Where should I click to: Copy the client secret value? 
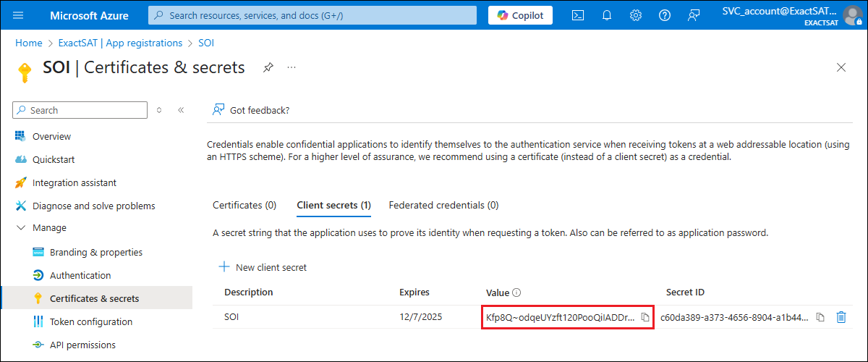pyautogui.click(x=645, y=317)
